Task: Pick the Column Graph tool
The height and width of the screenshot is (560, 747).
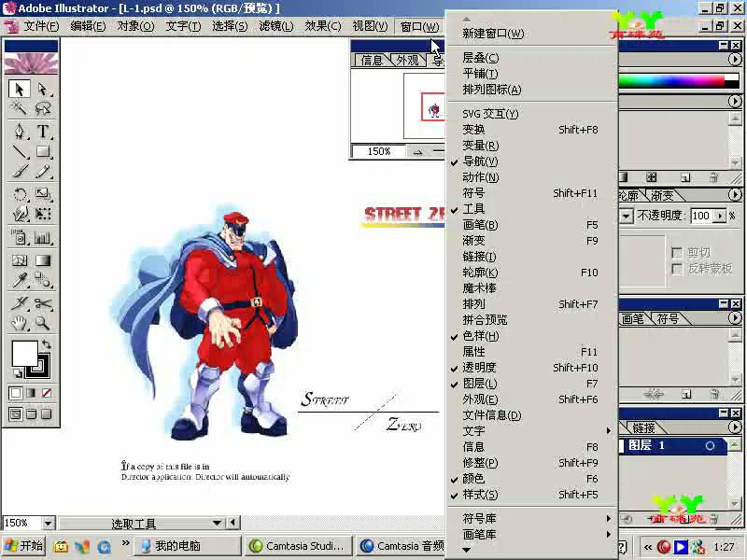Action: point(43,237)
